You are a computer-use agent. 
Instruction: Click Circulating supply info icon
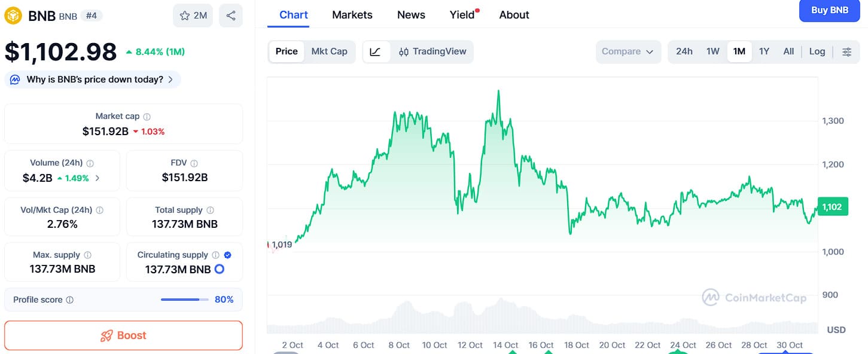[x=216, y=255]
